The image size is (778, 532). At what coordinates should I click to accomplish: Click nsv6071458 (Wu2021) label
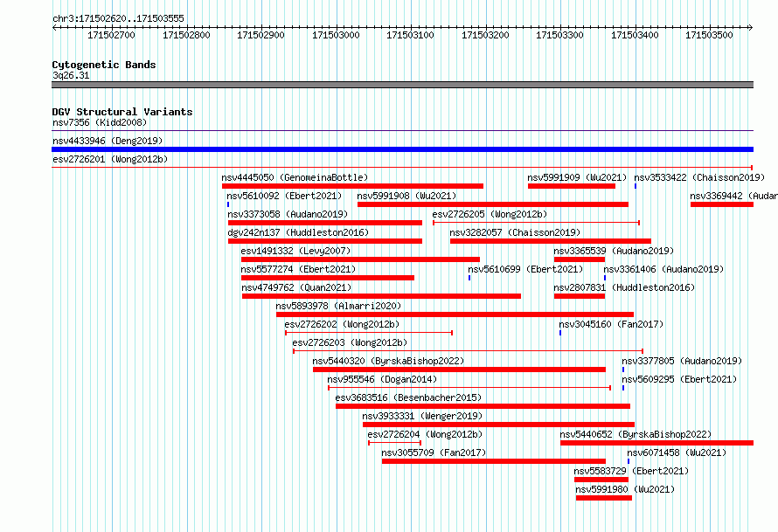click(677, 453)
